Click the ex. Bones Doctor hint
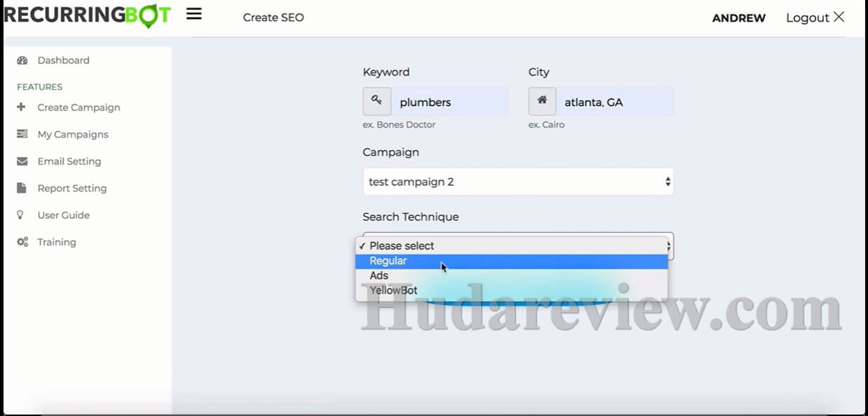The width and height of the screenshot is (868, 416). 399,125
